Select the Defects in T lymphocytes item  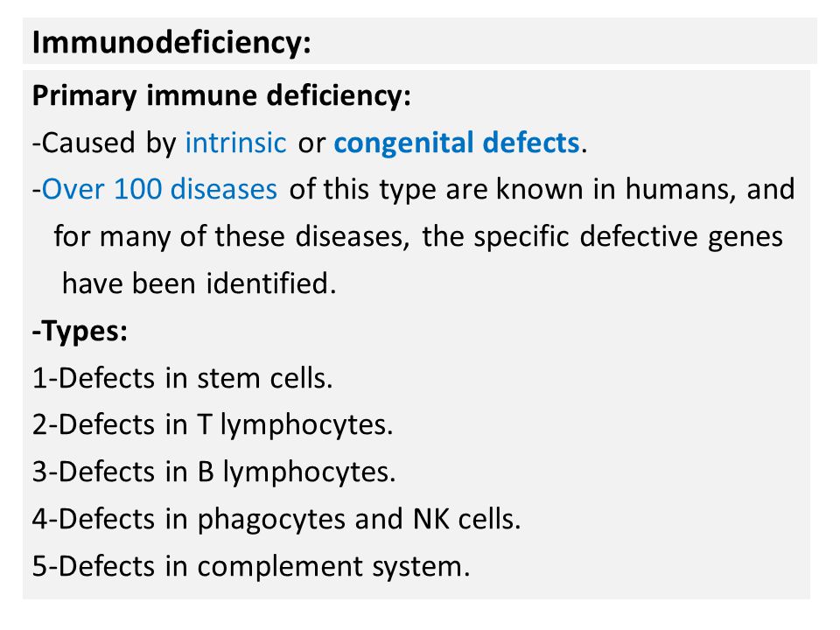(x=213, y=425)
